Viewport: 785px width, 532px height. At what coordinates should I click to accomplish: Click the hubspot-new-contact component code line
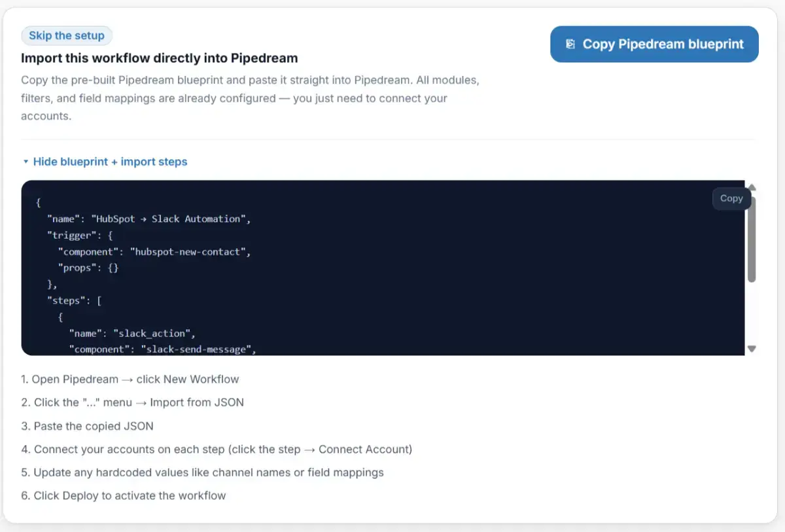pos(154,252)
